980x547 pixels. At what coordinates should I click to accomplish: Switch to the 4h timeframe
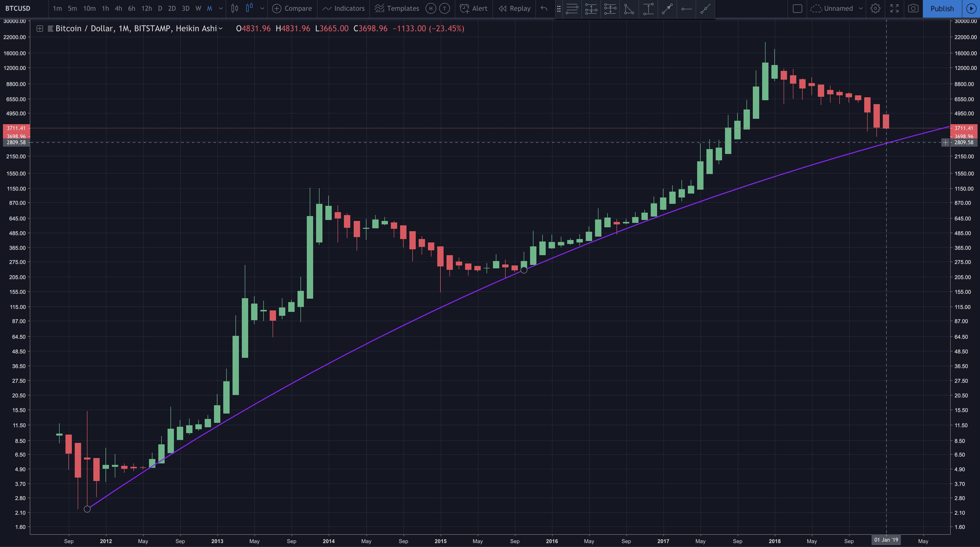118,8
